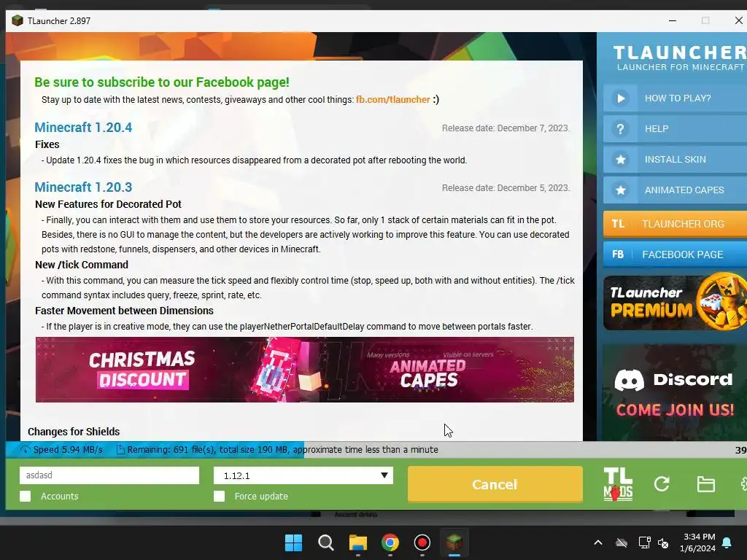
Task: Click the TL icon on TLauncher.org button
Action: tap(618, 224)
